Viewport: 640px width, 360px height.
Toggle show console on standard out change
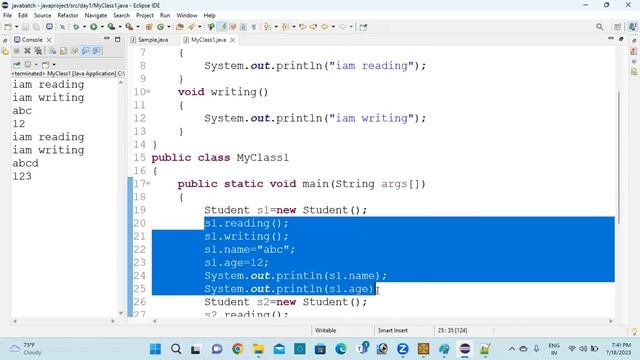tap(85, 51)
